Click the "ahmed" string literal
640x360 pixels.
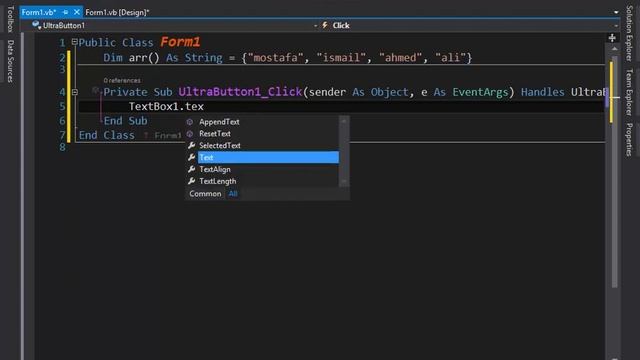401,58
